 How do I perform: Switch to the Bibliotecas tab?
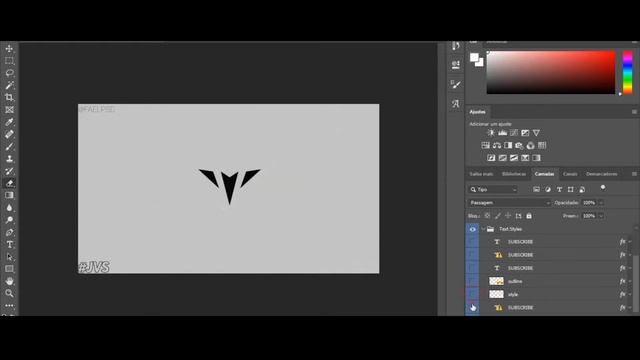pos(514,174)
